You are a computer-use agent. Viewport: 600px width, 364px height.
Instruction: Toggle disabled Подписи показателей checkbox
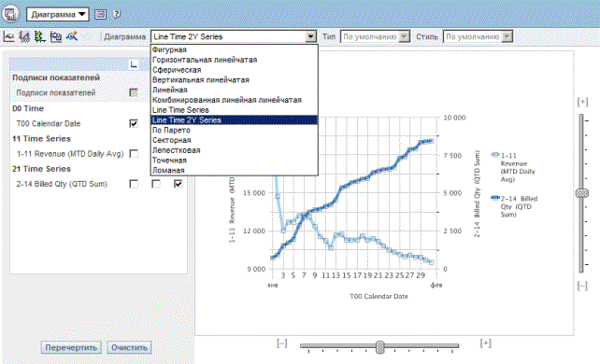(x=134, y=92)
